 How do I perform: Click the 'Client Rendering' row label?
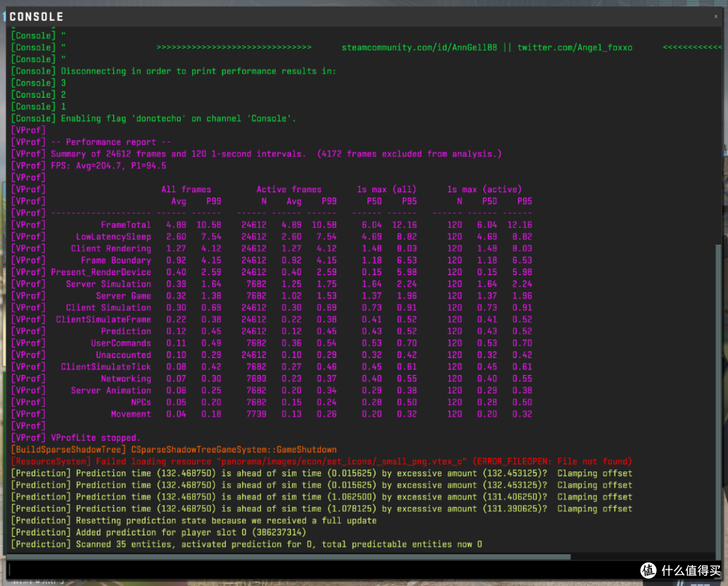pos(111,248)
